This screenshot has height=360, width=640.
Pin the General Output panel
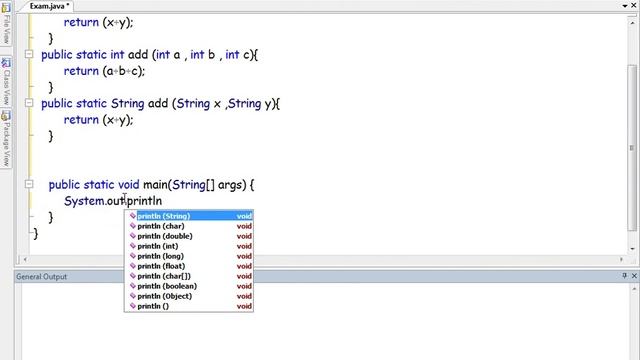point(624,276)
